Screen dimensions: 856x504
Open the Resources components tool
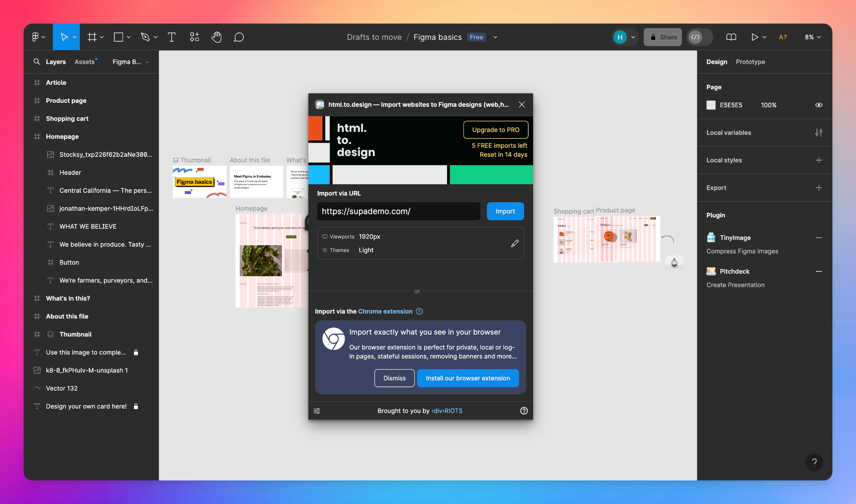(x=194, y=37)
